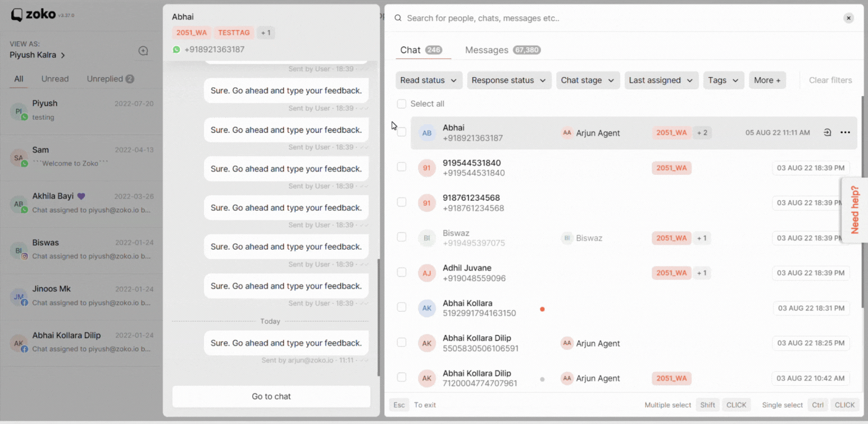Click the WhatsApp icon next to +918921363187
Screen dimensions: 868x424
pos(176,49)
